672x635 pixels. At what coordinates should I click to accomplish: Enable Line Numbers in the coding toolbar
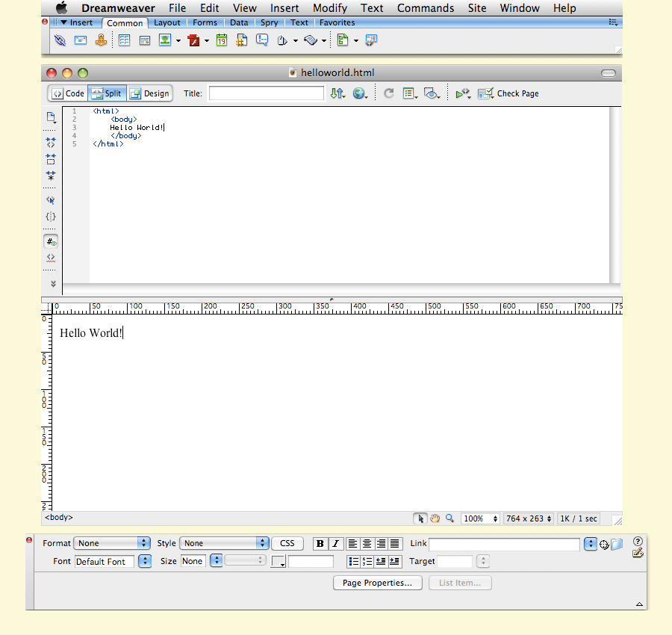tap(51, 241)
